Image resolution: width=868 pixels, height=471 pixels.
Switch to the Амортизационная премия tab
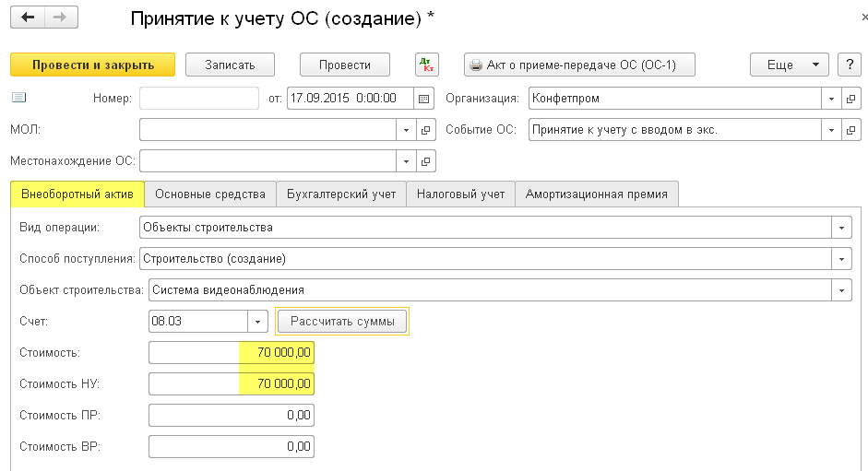(x=596, y=194)
